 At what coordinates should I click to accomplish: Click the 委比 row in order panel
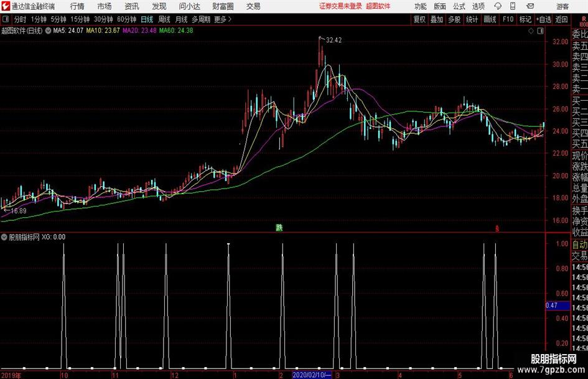[x=580, y=34]
